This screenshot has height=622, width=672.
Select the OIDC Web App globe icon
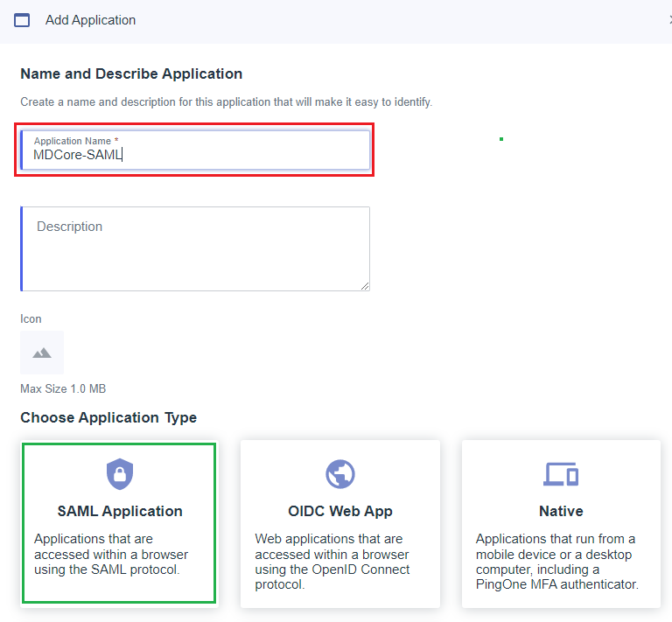340,474
